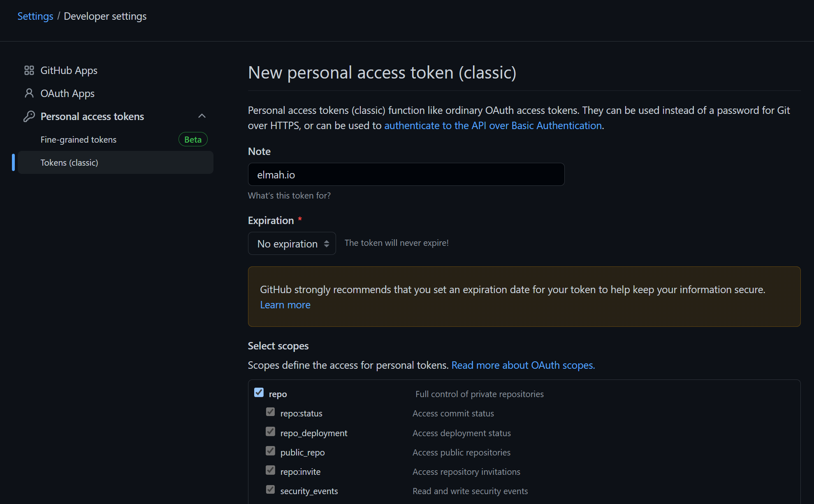Collapse the Personal access tokens section chevron
The width and height of the screenshot is (814, 504).
click(x=202, y=116)
